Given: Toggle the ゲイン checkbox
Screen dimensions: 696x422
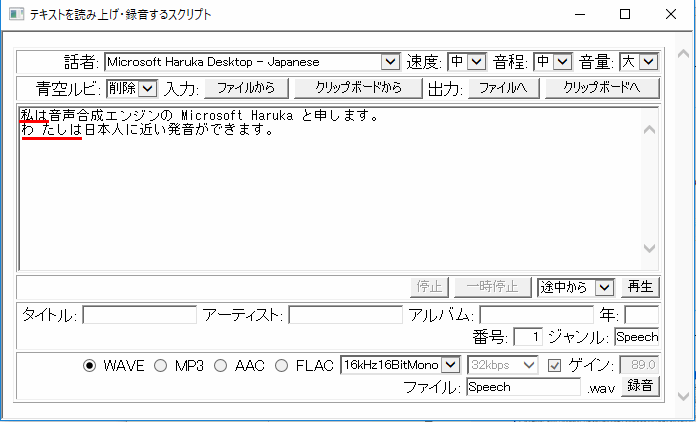Looking at the screenshot, I should pos(556,365).
